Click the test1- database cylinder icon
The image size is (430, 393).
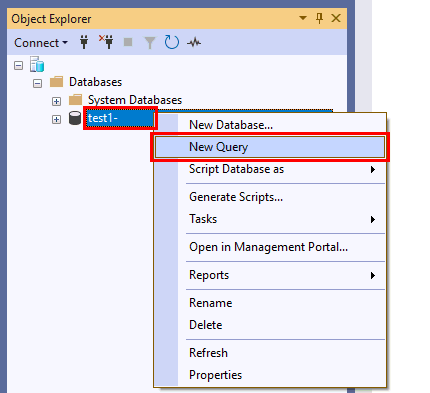(75, 118)
